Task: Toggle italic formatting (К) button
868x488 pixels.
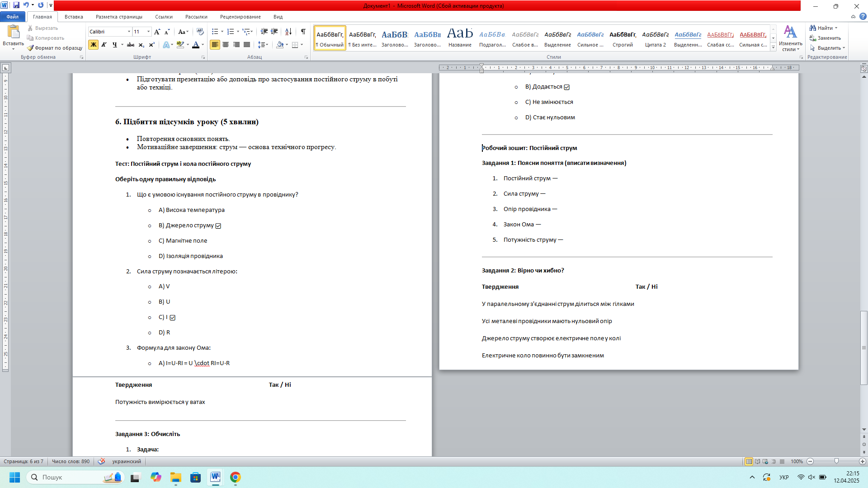Action: [104, 45]
